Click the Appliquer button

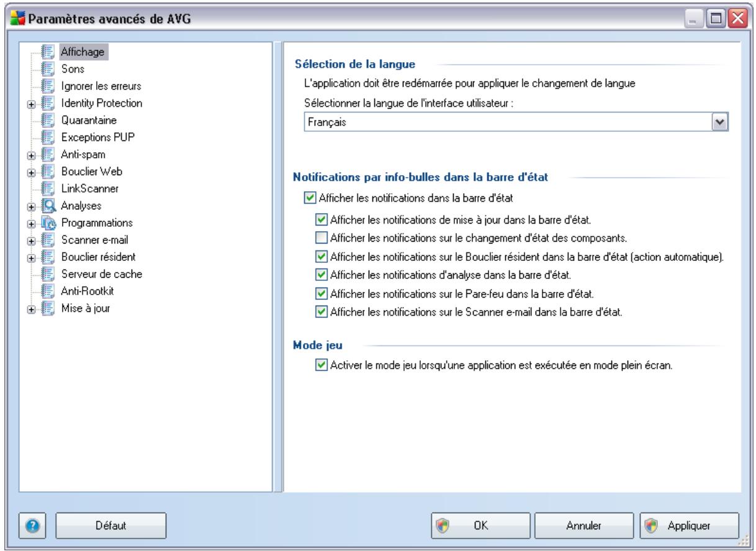688,526
